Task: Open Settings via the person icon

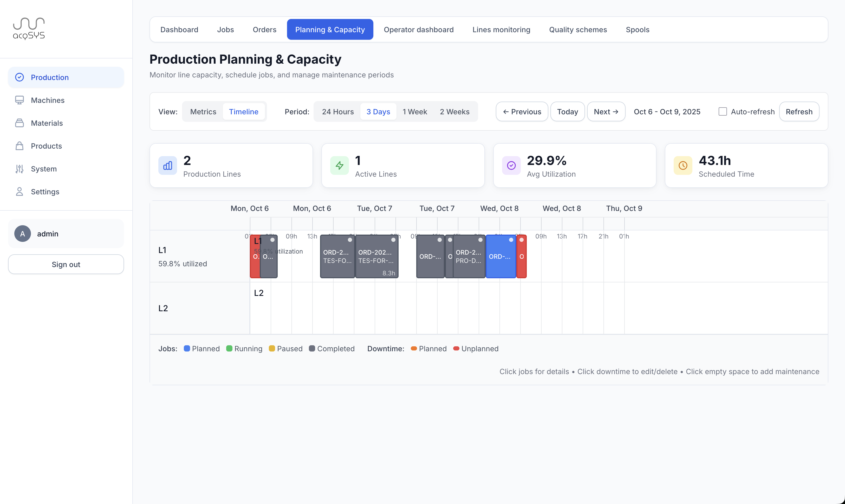Action: pyautogui.click(x=19, y=191)
